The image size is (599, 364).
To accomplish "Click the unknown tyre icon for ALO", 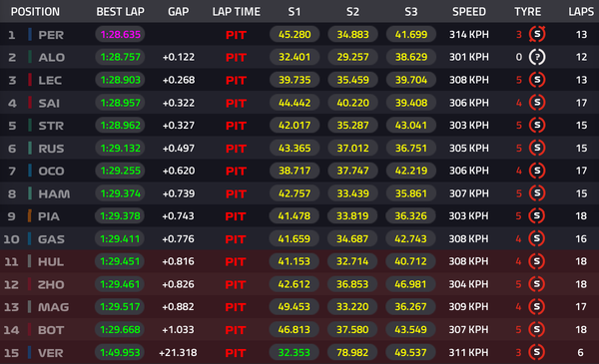I will (537, 57).
